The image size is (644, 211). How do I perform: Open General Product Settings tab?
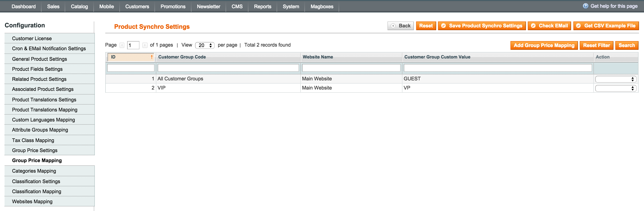(49, 59)
